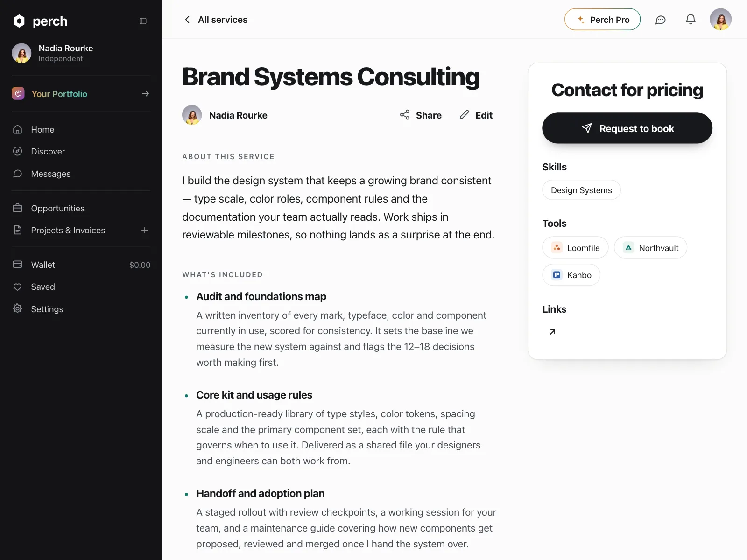Open Discover in sidebar
Image resolution: width=747 pixels, height=560 pixels.
pyautogui.click(x=48, y=152)
